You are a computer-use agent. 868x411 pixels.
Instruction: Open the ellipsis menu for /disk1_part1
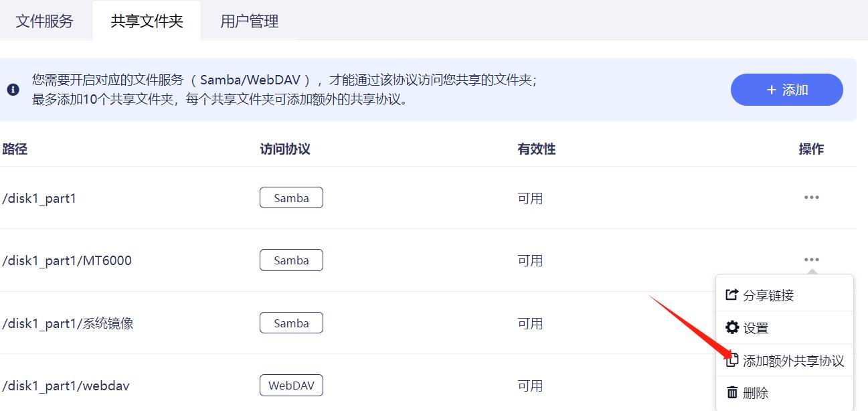pyautogui.click(x=811, y=197)
